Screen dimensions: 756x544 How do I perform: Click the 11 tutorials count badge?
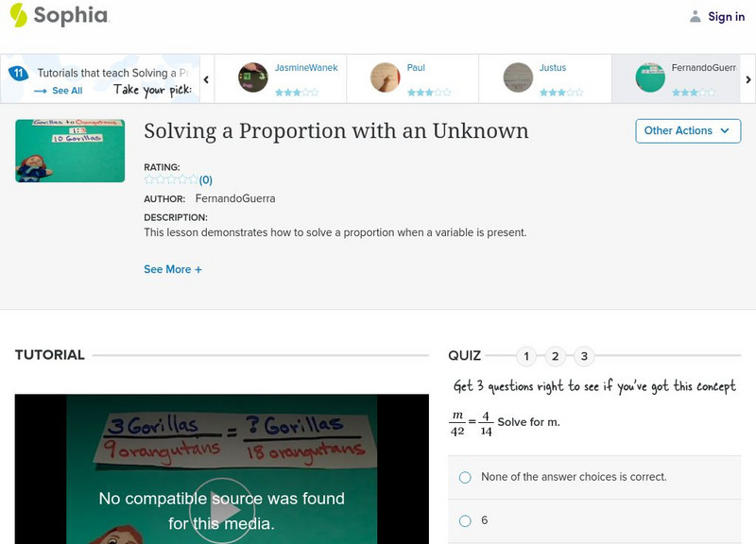18,74
